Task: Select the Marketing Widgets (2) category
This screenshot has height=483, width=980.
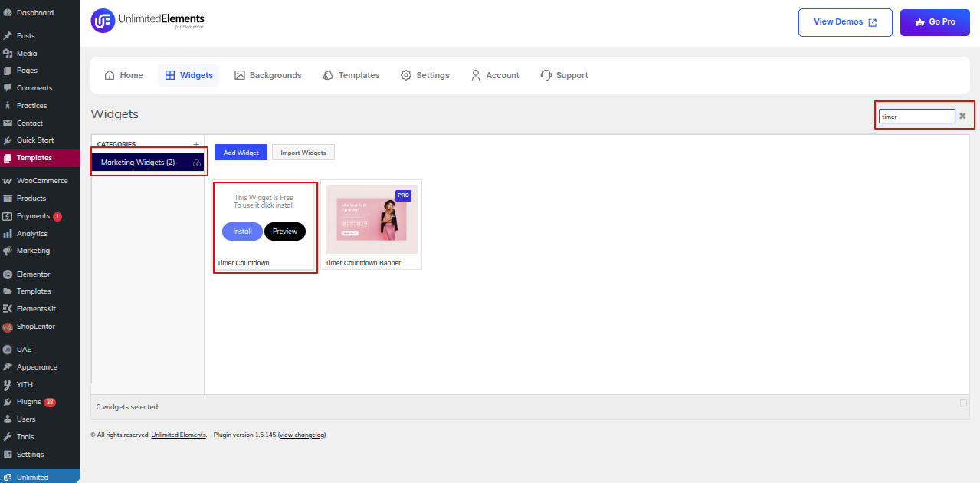Action: 148,163
